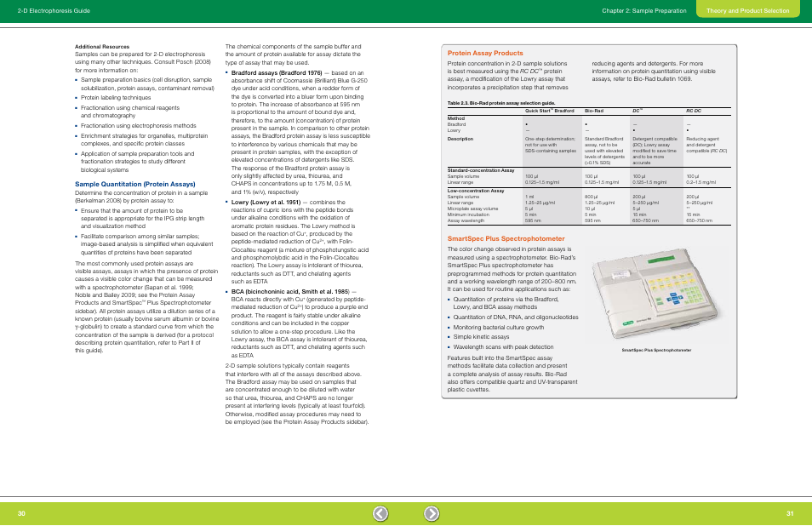The width and height of the screenshot is (812, 526).
Task: Click the 'Description' row label in the table
Action: pyautogui.click(x=460, y=139)
